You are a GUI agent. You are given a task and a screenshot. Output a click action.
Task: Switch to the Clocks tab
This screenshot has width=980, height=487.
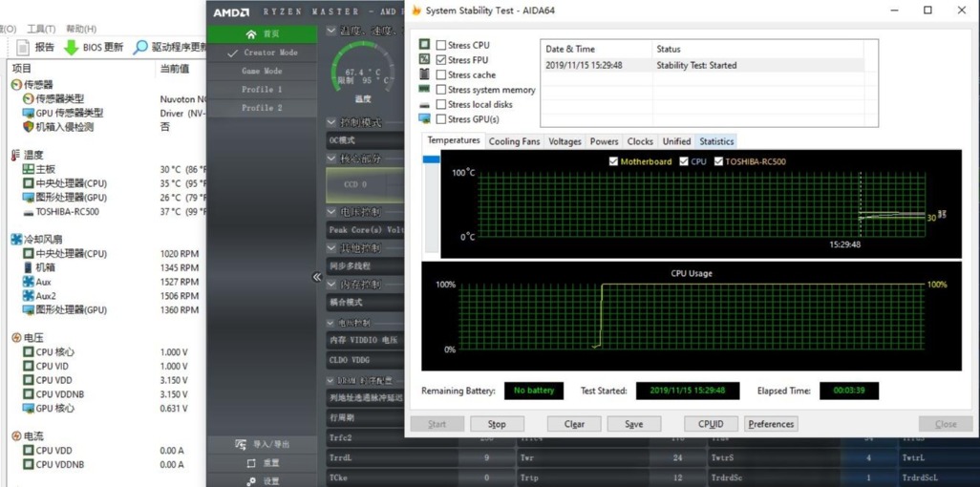tap(640, 141)
